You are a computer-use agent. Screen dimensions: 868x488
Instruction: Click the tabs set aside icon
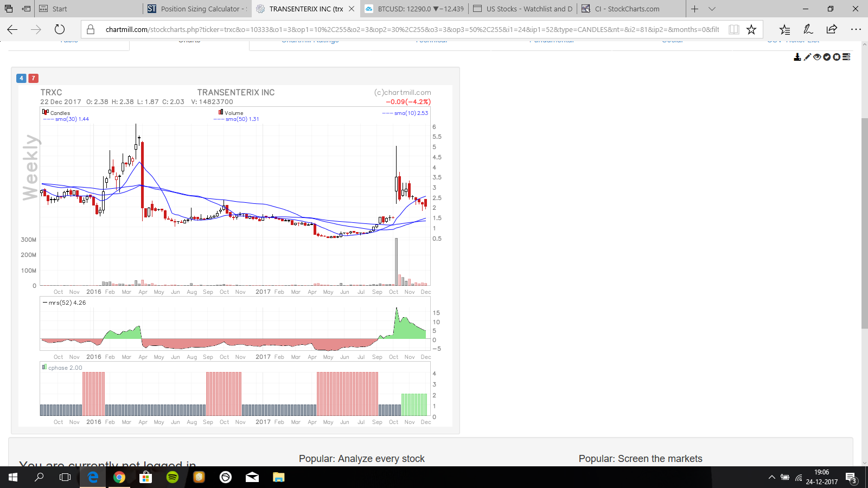pos(9,9)
